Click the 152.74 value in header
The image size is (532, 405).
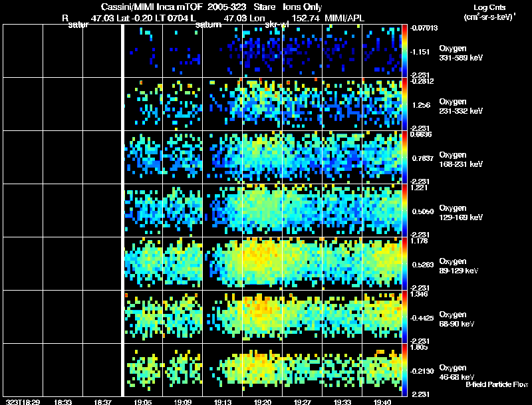[x=306, y=18]
